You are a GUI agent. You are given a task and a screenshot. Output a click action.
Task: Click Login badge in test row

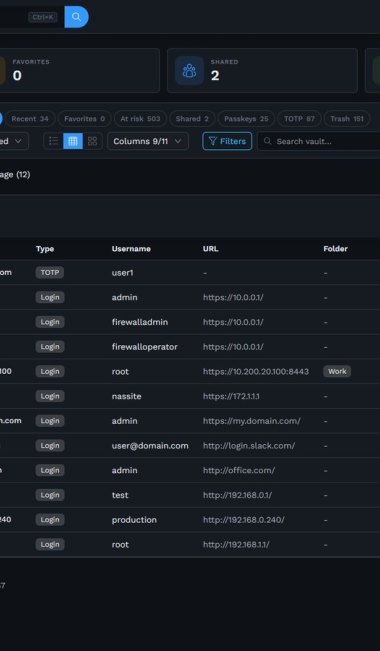50,495
